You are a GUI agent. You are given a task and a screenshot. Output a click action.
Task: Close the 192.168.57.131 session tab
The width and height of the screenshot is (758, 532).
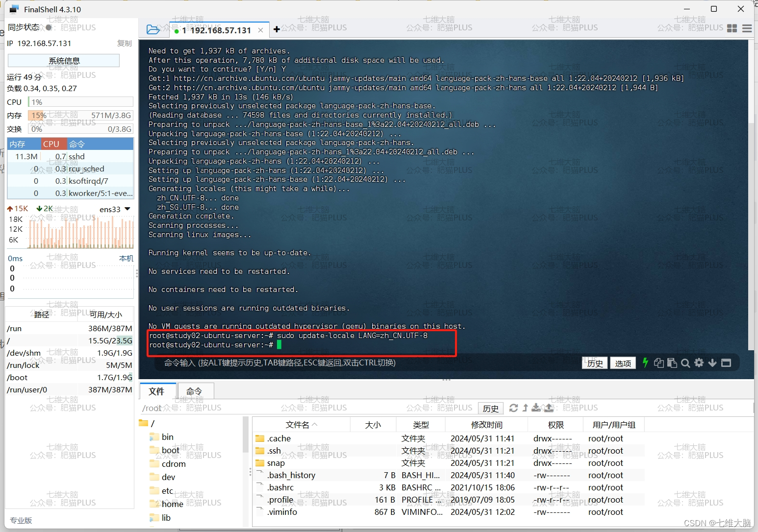tap(260, 30)
